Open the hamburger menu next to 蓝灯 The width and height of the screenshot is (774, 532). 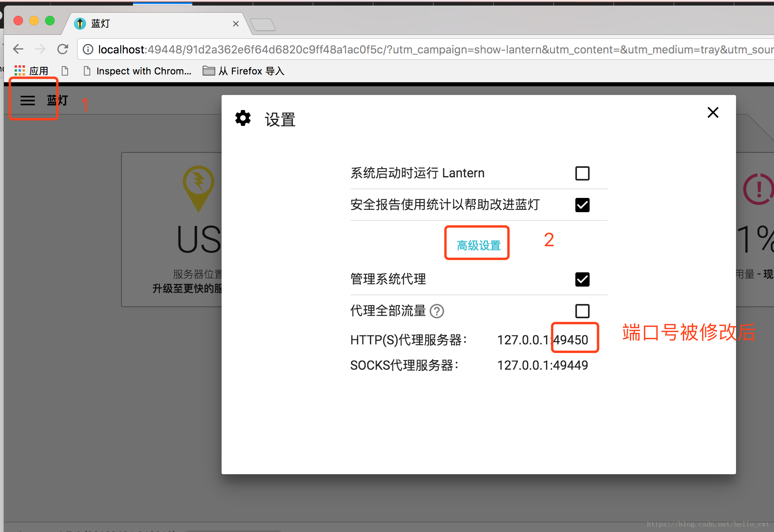click(x=28, y=101)
